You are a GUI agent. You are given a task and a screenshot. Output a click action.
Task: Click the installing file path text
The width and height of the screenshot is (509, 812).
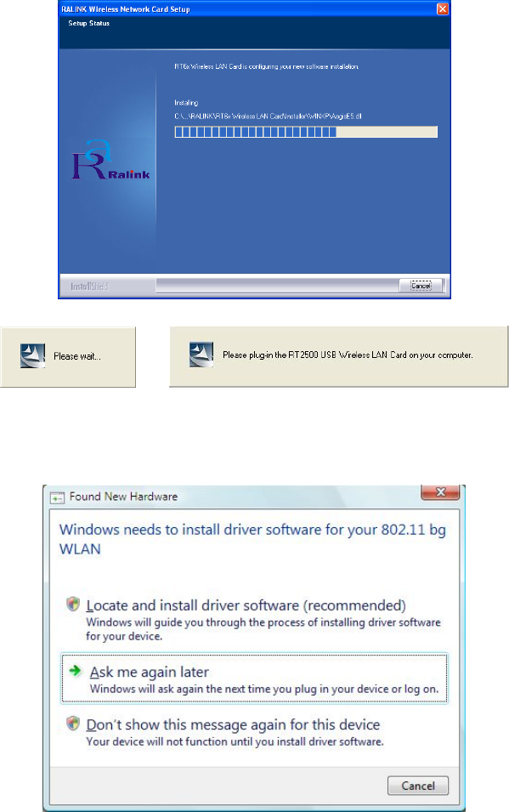coord(268,116)
